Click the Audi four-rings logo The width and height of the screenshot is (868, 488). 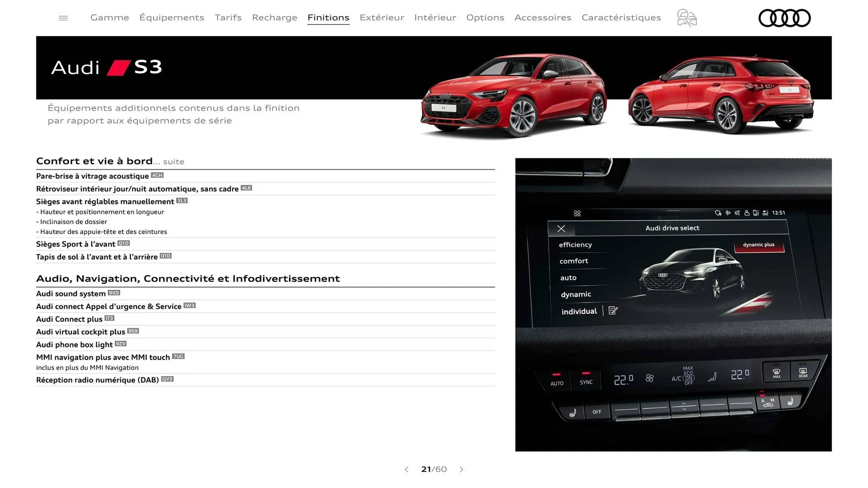pyautogui.click(x=784, y=18)
